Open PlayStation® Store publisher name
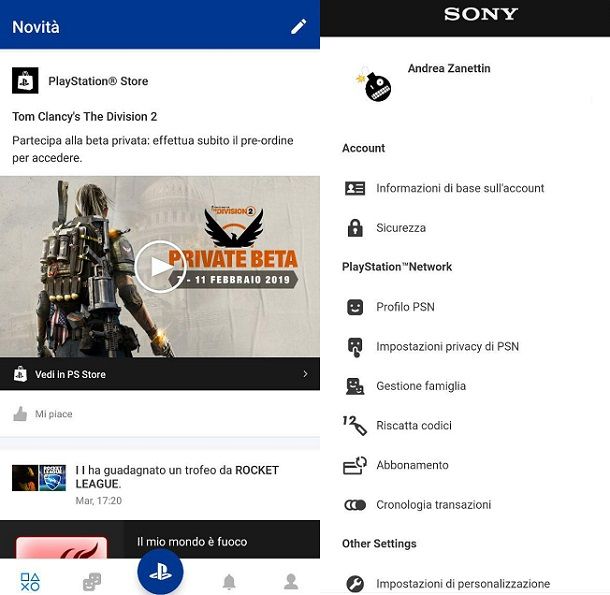Image resolution: width=610 pixels, height=595 pixels. pyautogui.click(x=98, y=81)
